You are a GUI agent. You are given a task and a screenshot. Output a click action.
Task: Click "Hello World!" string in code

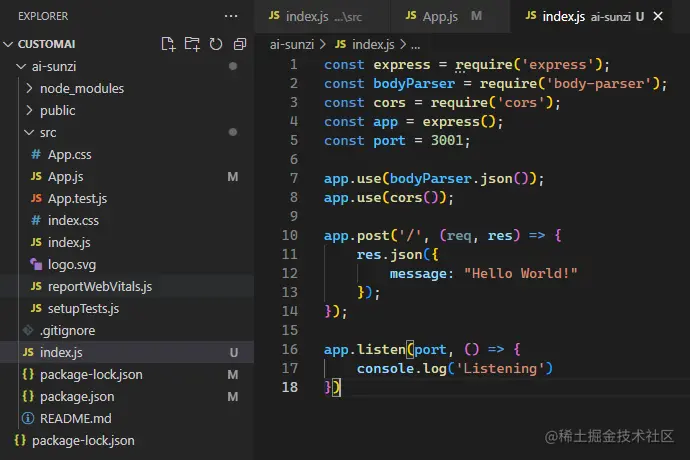[x=521, y=274]
